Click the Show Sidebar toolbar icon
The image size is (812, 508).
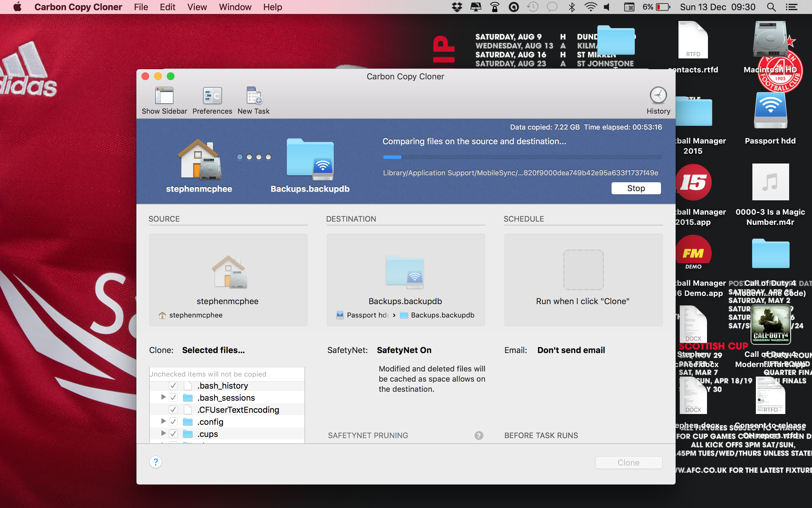(x=164, y=96)
